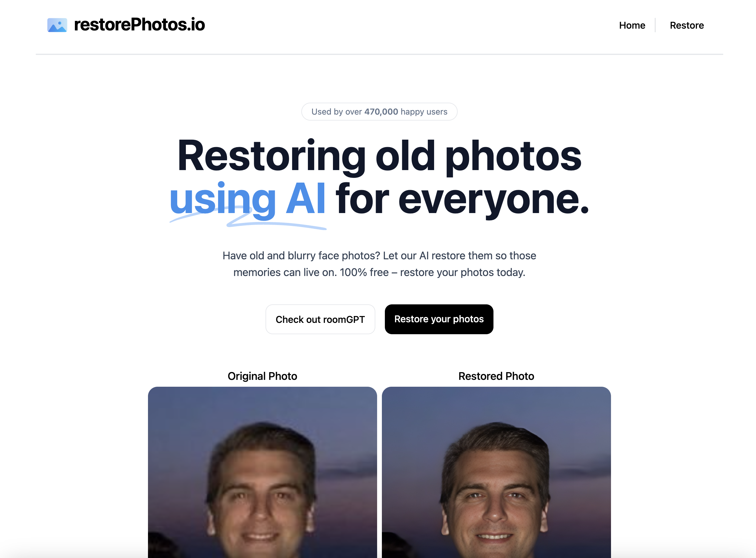Click the "Check out roomGPT" button
This screenshot has width=756, height=558.
click(x=320, y=319)
